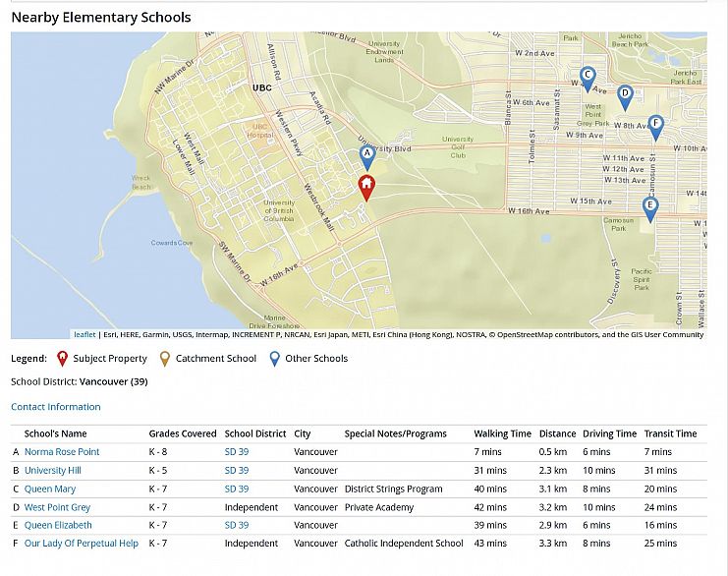This screenshot has height=576, width=728.
Task: View the Queen Elizabeth school link
Action: tap(58, 526)
